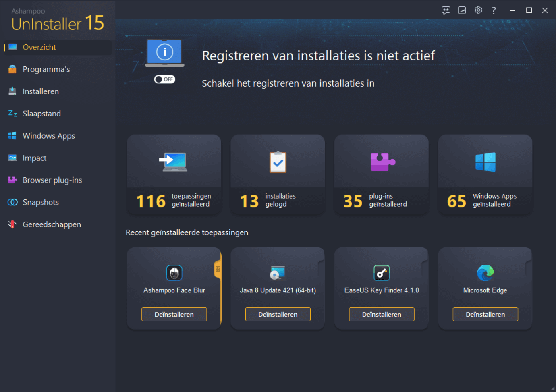
Task: Maximize the UnInstaller window
Action: (x=529, y=10)
